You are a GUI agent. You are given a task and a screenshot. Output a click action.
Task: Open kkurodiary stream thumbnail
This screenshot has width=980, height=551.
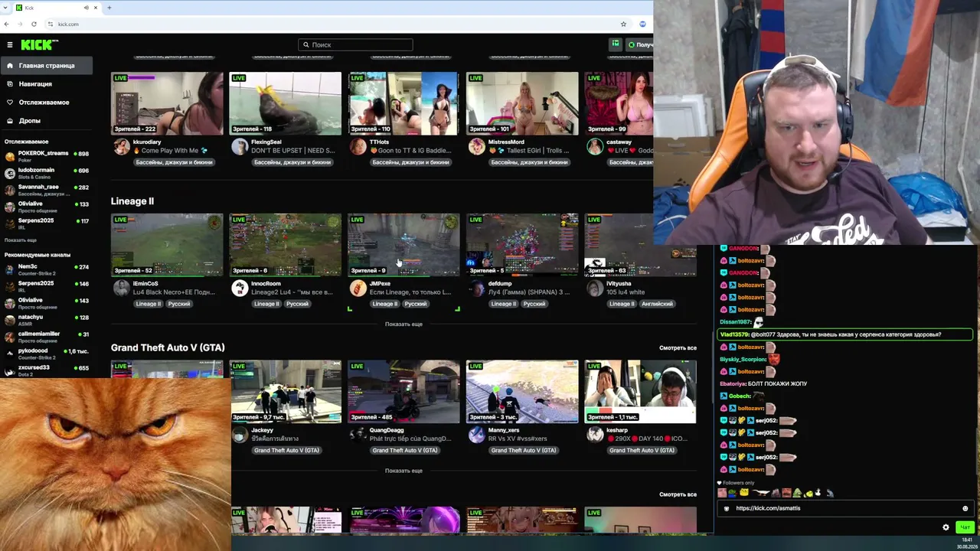click(167, 103)
